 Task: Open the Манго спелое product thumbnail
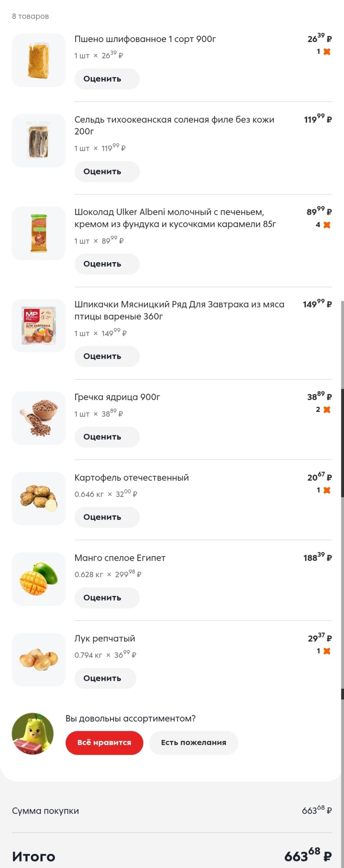tap(39, 579)
